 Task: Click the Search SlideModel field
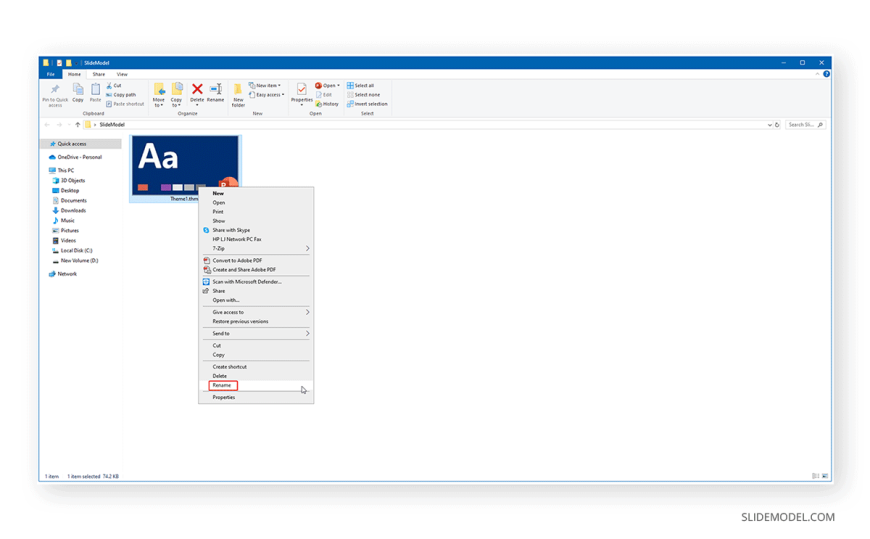click(x=806, y=125)
